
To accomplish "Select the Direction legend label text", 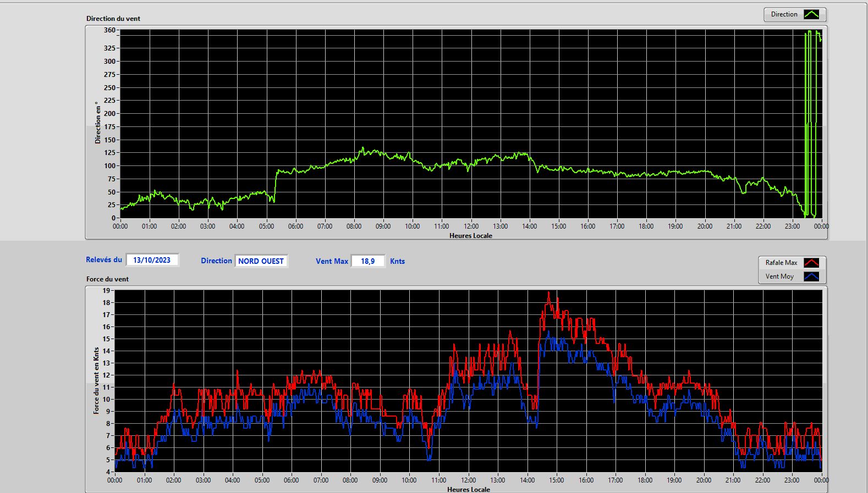I will click(x=784, y=14).
